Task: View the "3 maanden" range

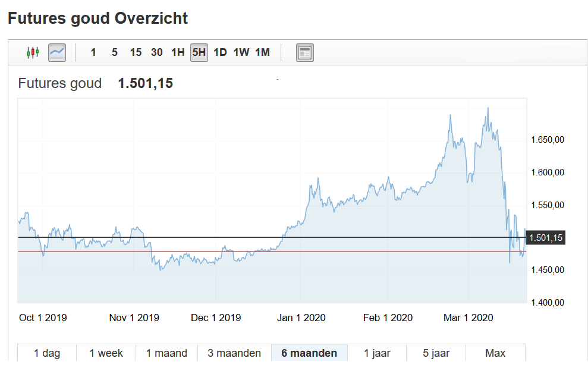Action: coord(234,353)
